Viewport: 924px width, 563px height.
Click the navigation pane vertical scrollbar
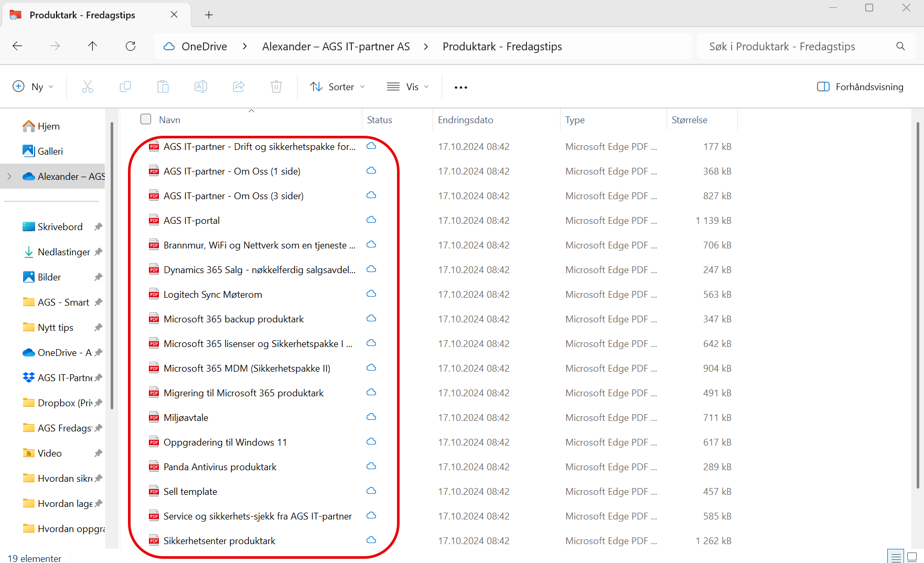tap(112, 265)
